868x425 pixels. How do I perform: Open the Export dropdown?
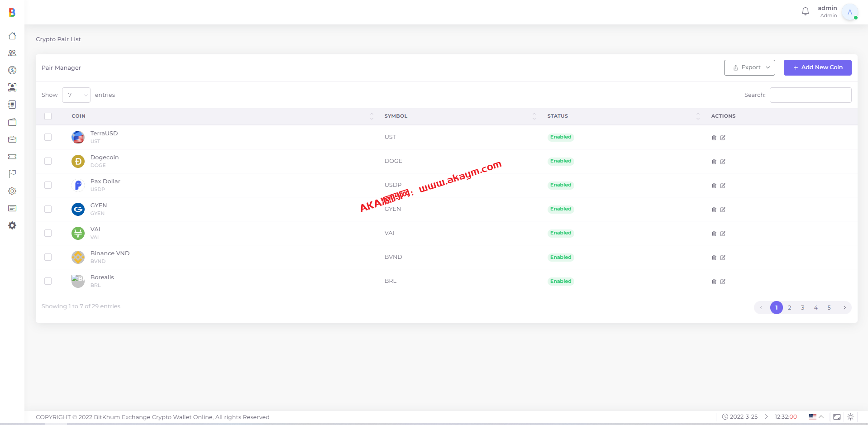click(749, 67)
